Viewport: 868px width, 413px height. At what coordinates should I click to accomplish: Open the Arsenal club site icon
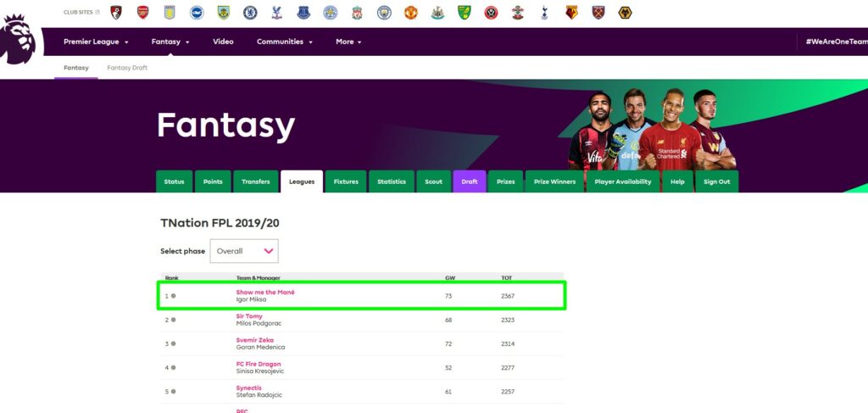pos(142,12)
